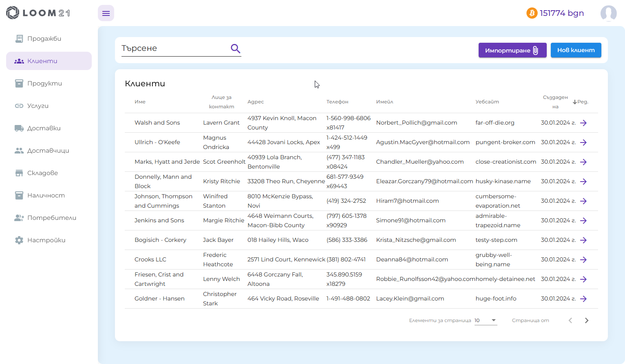This screenshot has width=625, height=364.
Task: Click Уебсайт column header
Action: [x=487, y=102]
